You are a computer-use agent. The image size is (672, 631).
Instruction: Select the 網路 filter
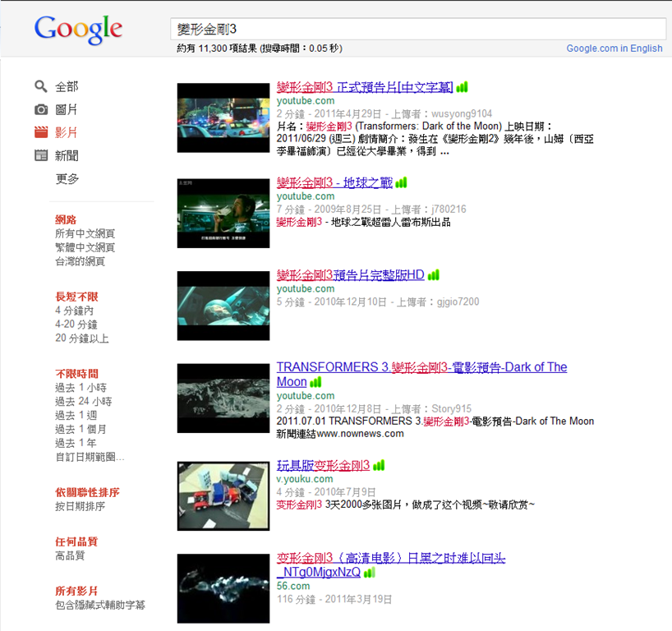[x=66, y=220]
